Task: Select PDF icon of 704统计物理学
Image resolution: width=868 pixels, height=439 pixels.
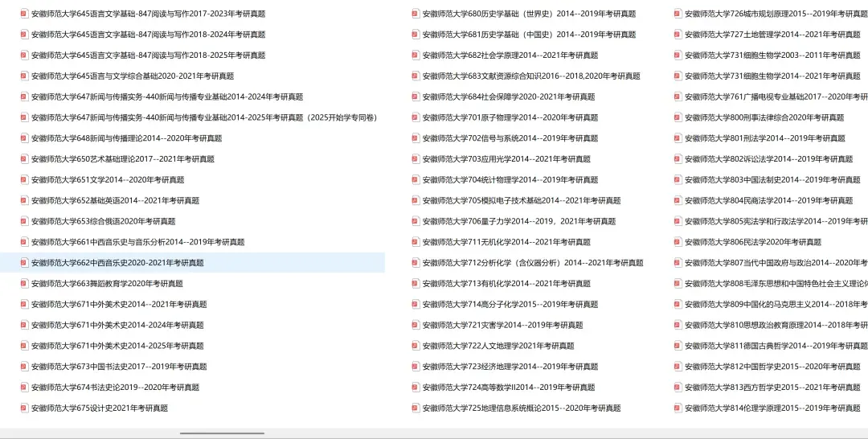Action: [x=416, y=179]
